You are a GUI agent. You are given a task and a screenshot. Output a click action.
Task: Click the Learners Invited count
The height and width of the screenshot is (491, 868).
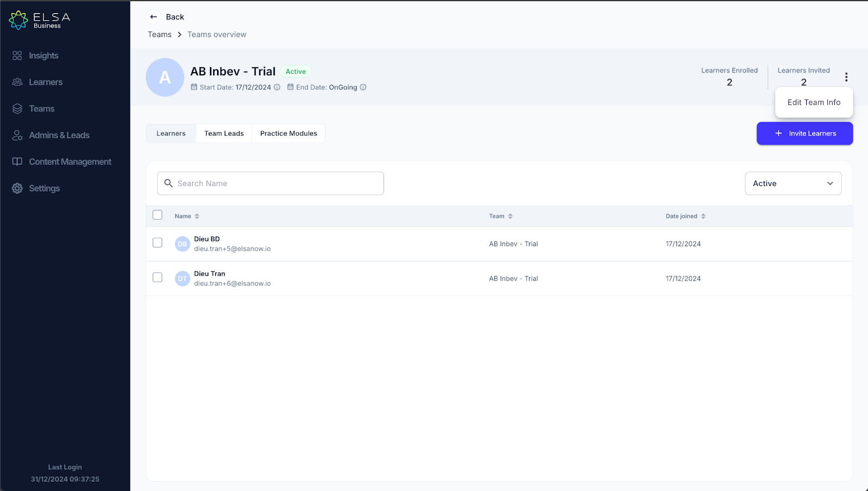pos(804,82)
